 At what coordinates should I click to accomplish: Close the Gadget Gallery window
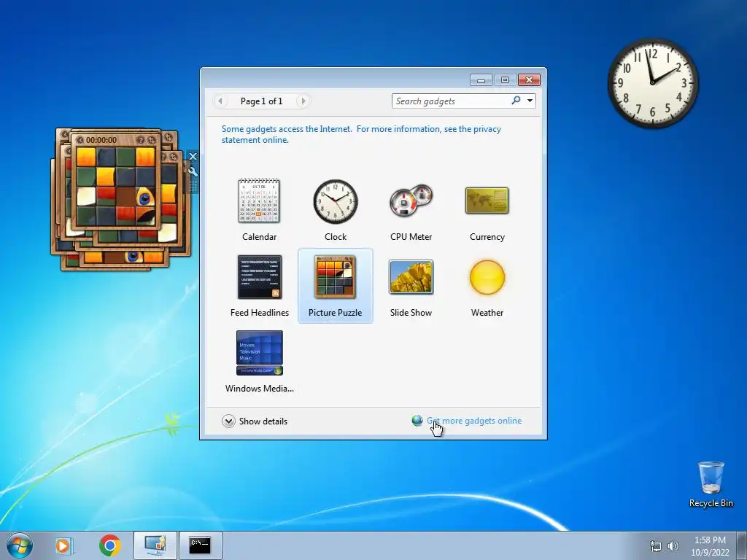click(x=529, y=80)
